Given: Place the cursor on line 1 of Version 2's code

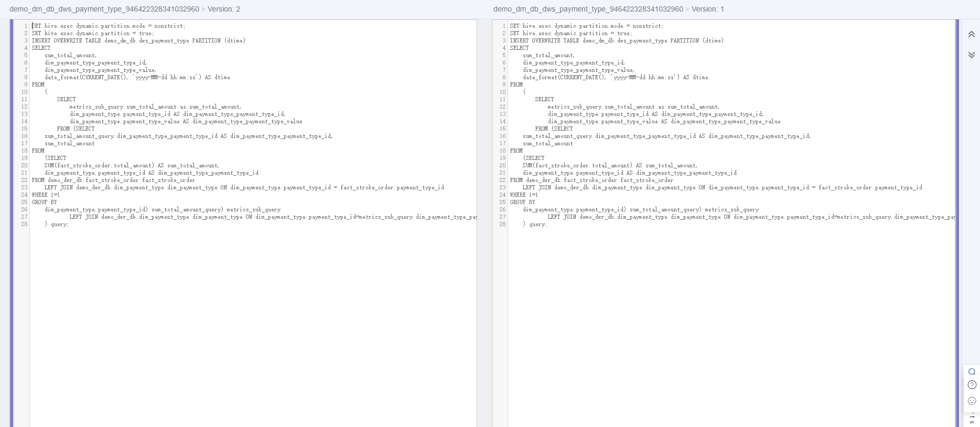Looking at the screenshot, I should coord(109,26).
